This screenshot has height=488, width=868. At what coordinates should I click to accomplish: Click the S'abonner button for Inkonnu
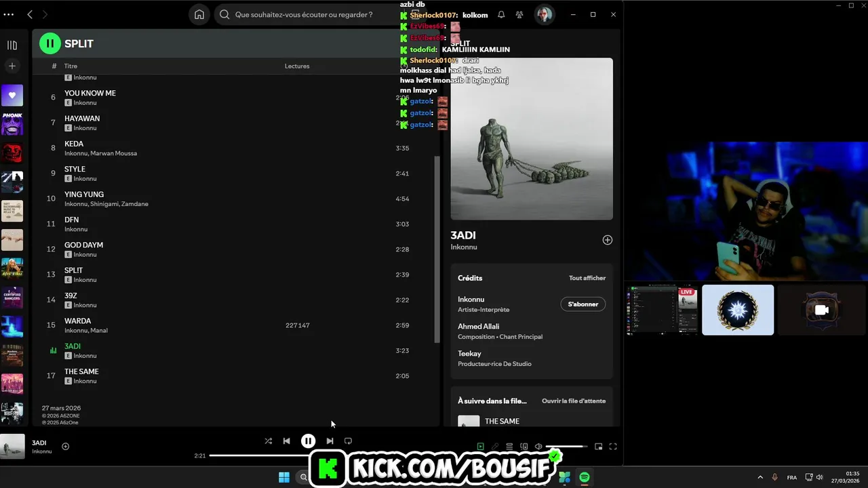point(583,304)
